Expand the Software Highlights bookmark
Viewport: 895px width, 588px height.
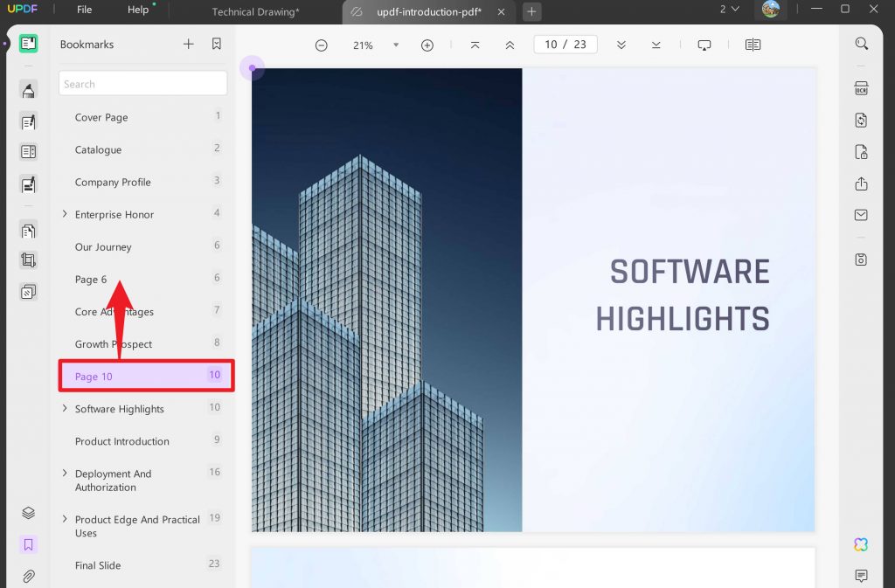pyautogui.click(x=65, y=409)
